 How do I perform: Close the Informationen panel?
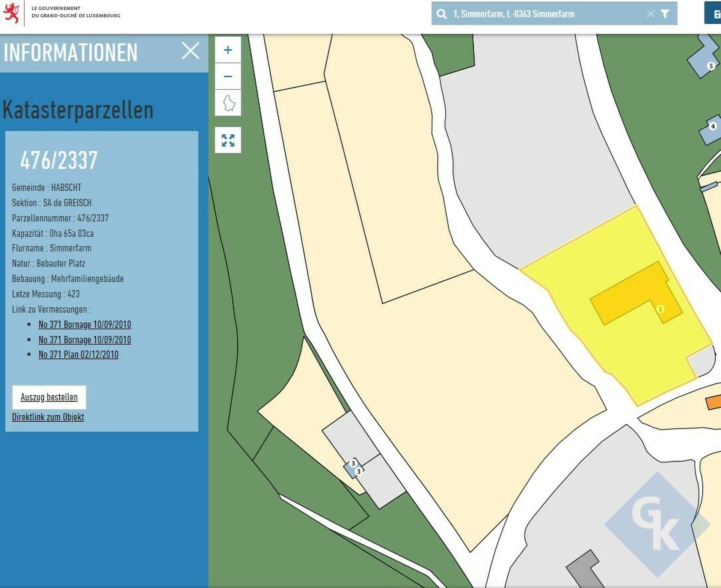(x=190, y=51)
